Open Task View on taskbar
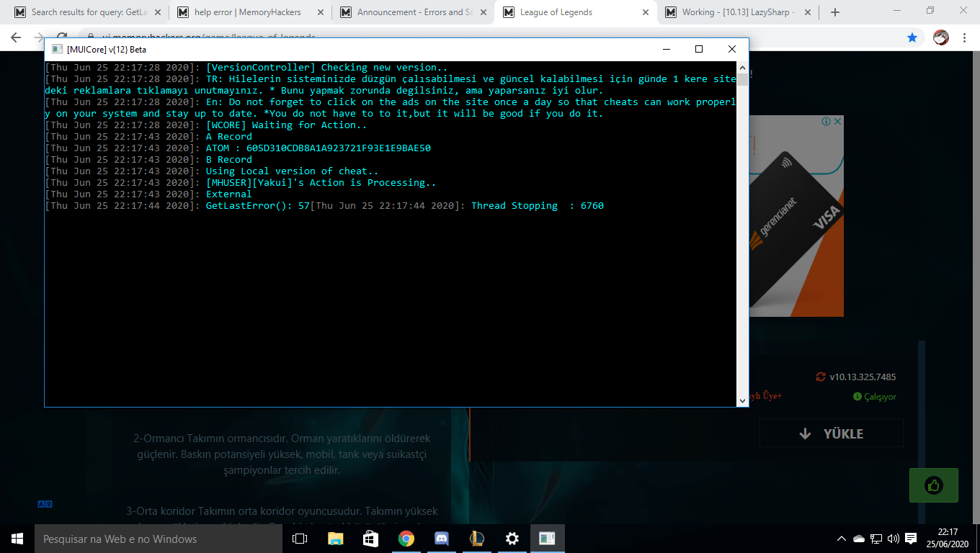Image resolution: width=980 pixels, height=553 pixels. pos(300,539)
